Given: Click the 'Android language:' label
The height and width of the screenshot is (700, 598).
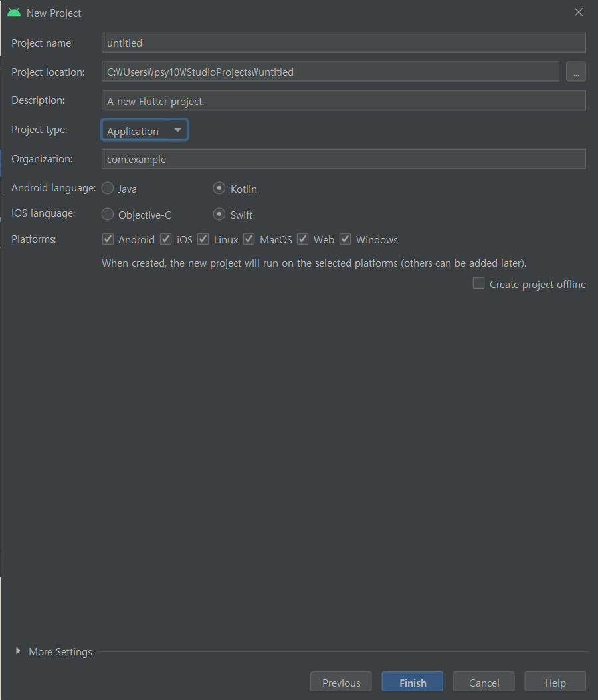Looking at the screenshot, I should click(x=54, y=188).
